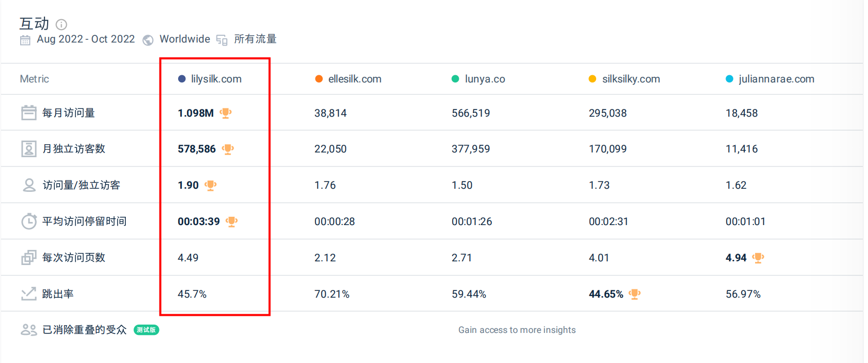Click Gain access to more insights

(x=517, y=330)
